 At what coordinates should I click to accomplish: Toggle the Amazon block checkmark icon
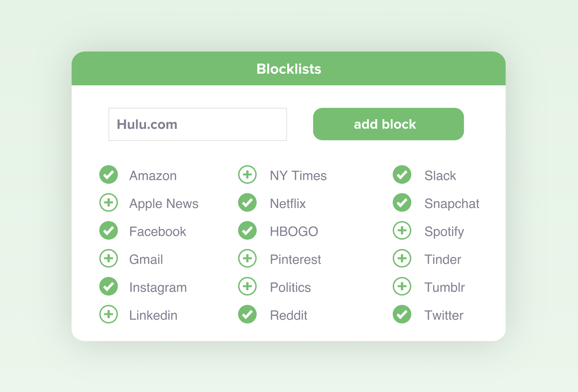[x=108, y=175]
